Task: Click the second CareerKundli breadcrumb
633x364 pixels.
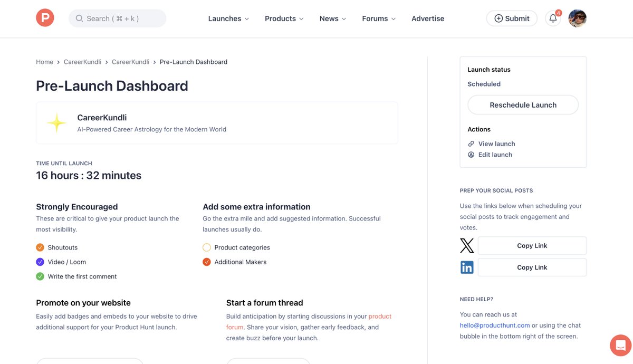Action: click(130, 62)
